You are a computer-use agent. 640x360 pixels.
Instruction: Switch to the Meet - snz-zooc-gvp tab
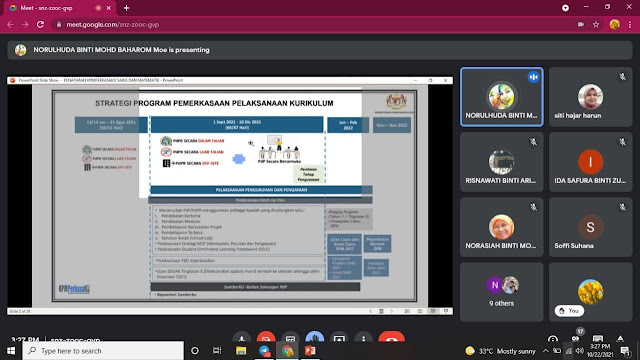(58, 8)
